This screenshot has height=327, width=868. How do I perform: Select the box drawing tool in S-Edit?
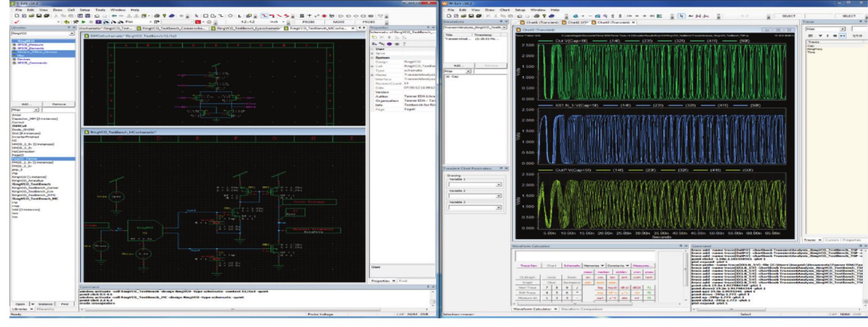[205, 15]
